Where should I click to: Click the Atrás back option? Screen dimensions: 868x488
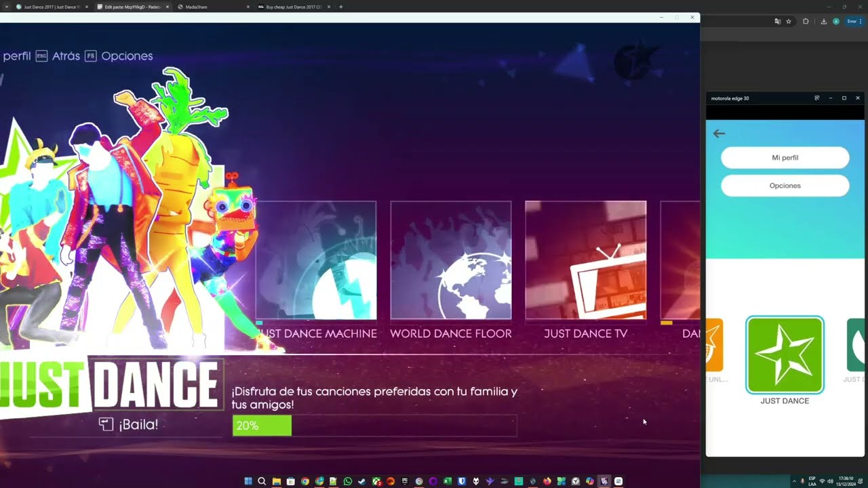(58, 56)
